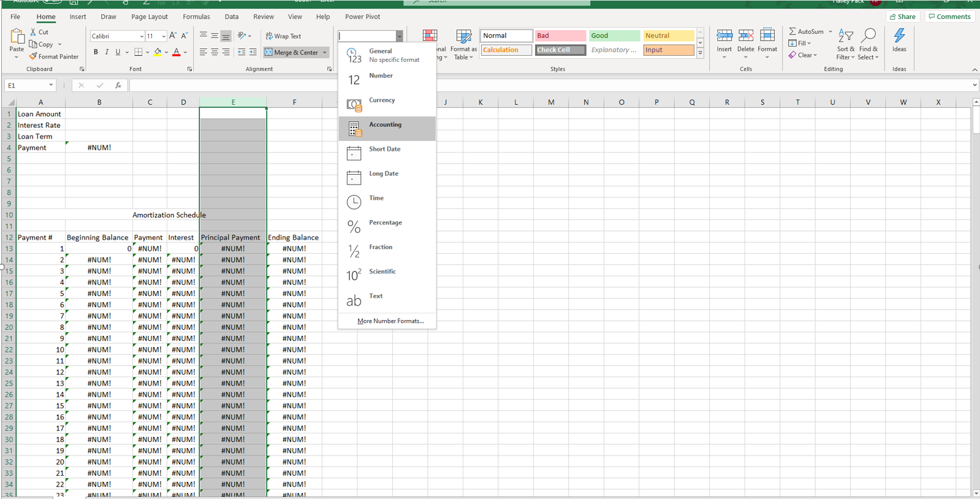Click Merge & Center button

(x=292, y=53)
